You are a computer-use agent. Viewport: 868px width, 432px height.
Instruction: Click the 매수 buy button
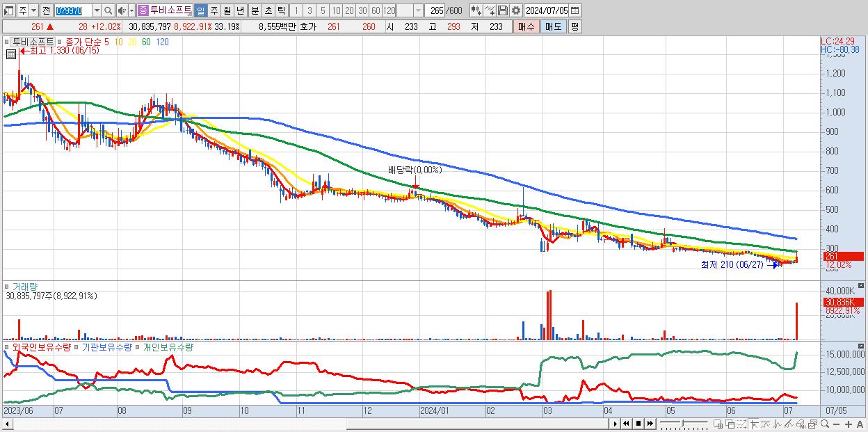pyautogui.click(x=526, y=26)
